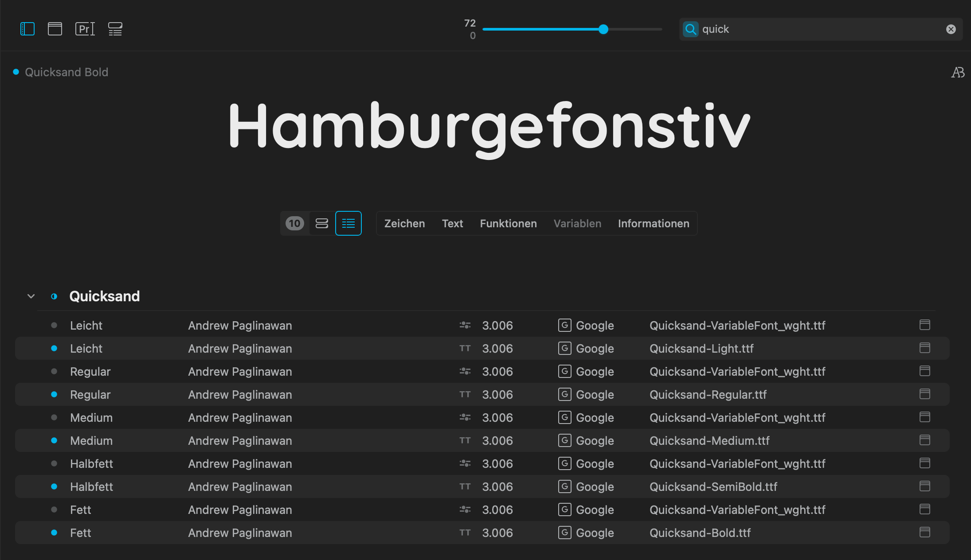
Task: Toggle the sidebar panel icon
Action: pos(27,29)
